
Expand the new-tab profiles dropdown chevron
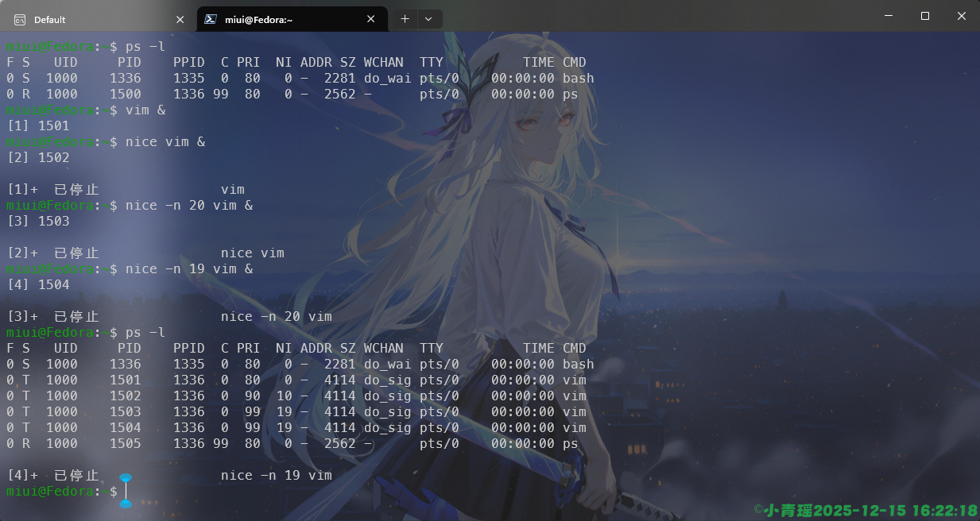point(428,19)
